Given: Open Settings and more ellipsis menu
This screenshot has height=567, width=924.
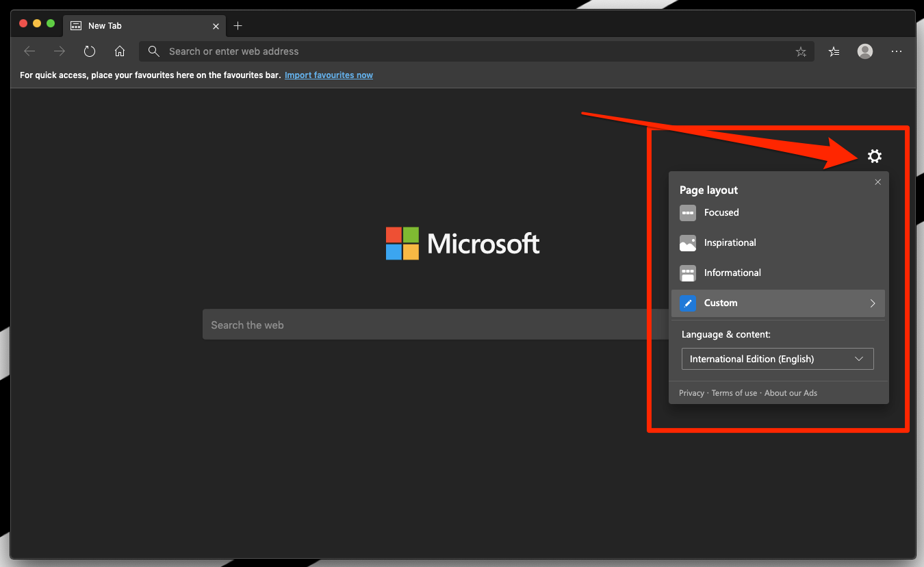Looking at the screenshot, I should [897, 51].
